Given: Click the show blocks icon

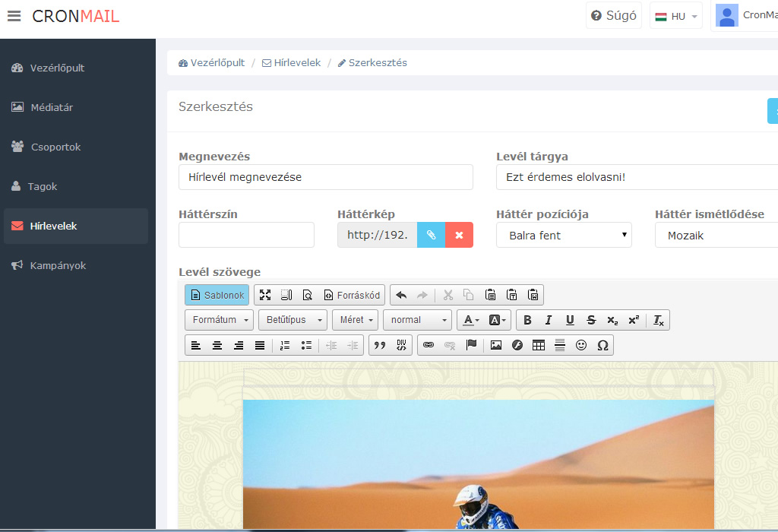Looking at the screenshot, I should pos(286,296).
